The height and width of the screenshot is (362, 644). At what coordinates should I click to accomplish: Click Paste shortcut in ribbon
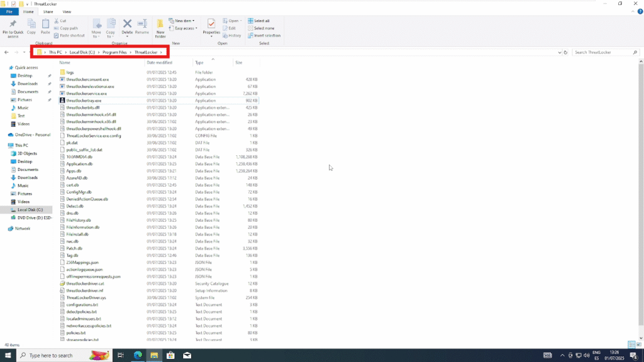click(69, 35)
